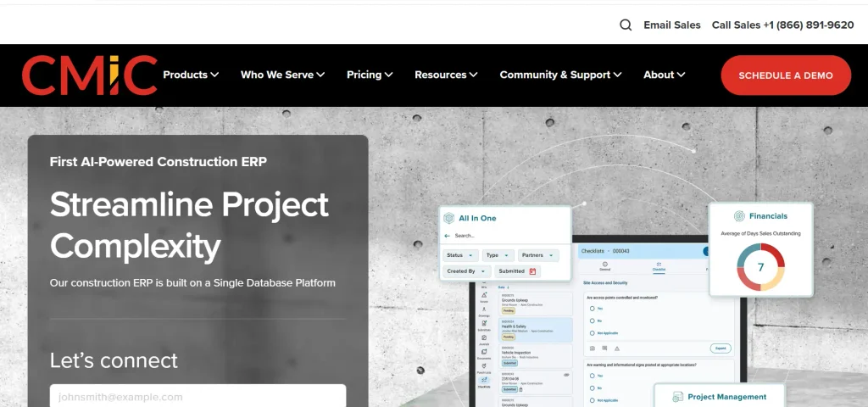Click the back arrow beside Search...
This screenshot has width=868, height=407.
tap(448, 236)
